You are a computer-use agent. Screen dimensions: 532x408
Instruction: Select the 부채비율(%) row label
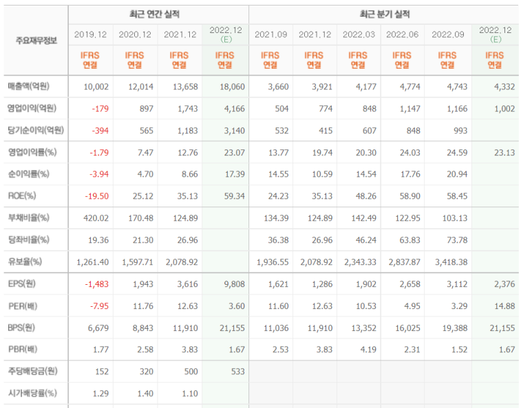28,217
